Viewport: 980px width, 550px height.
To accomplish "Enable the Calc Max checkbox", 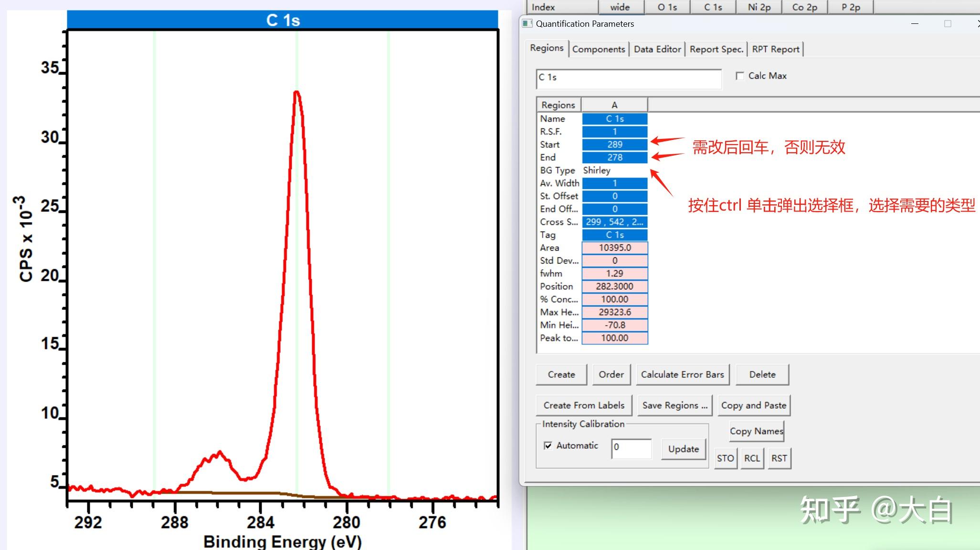I will coord(740,76).
